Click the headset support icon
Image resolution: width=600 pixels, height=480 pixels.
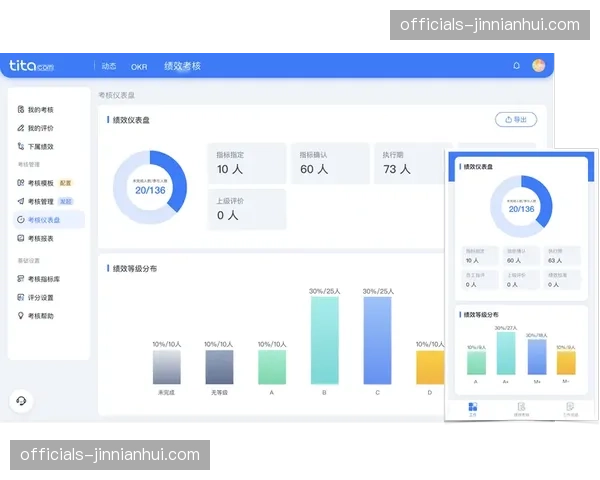click(22, 400)
